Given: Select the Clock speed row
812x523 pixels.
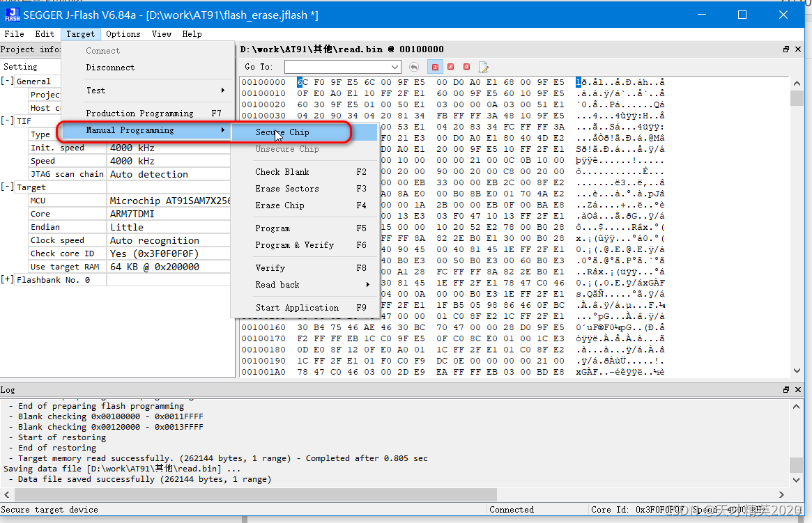Looking at the screenshot, I should [x=130, y=240].
